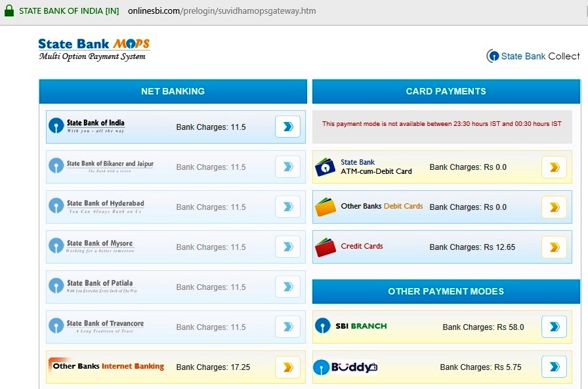Click the arrow button for State Bank of Mysore
The image size is (588, 389).
click(x=287, y=247)
